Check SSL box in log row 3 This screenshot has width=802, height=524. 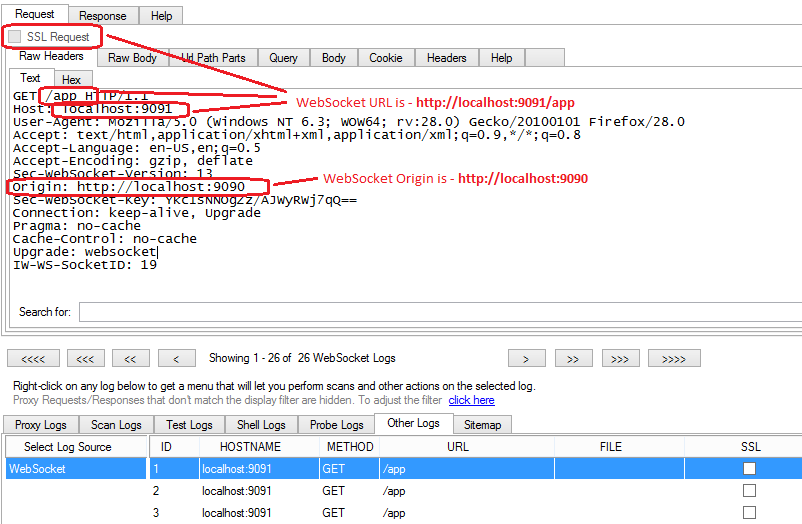tap(749, 513)
